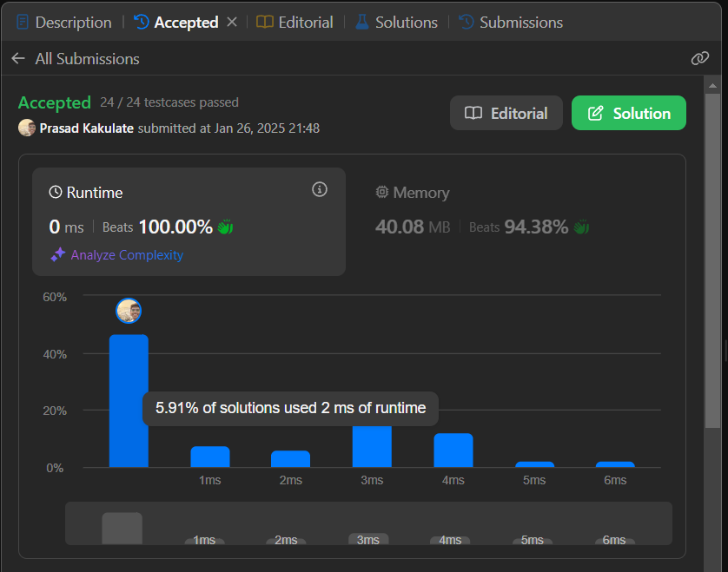728x572 pixels.
Task: Click the Editorial tab book icon
Action: coord(265,22)
